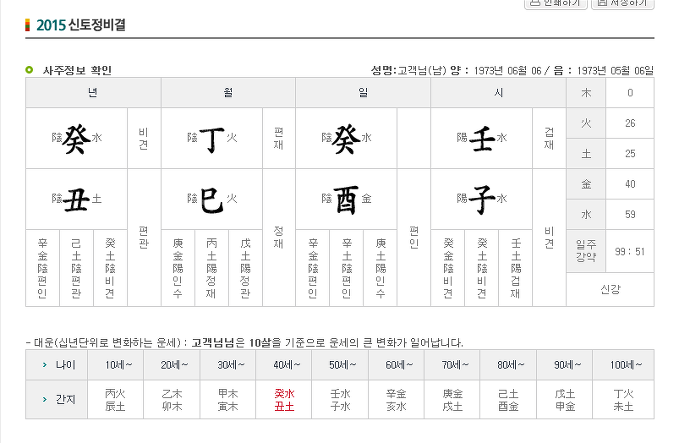Click the 酉 branch character under 일
The image size is (690, 443).
pos(346,199)
